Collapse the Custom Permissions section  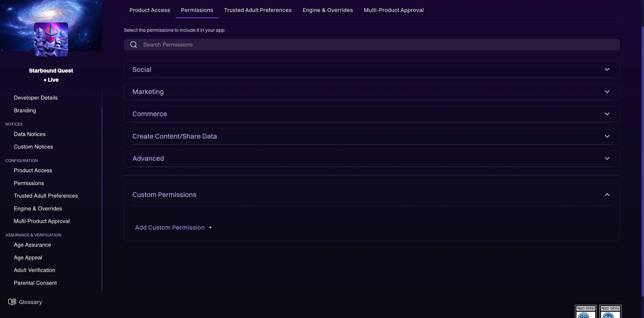click(607, 195)
